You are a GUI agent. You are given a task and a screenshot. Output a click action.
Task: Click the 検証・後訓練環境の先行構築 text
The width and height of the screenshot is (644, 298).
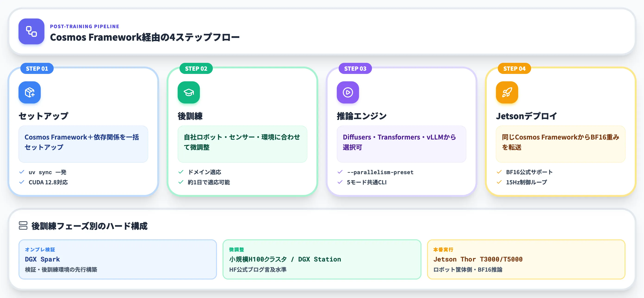[x=61, y=270]
